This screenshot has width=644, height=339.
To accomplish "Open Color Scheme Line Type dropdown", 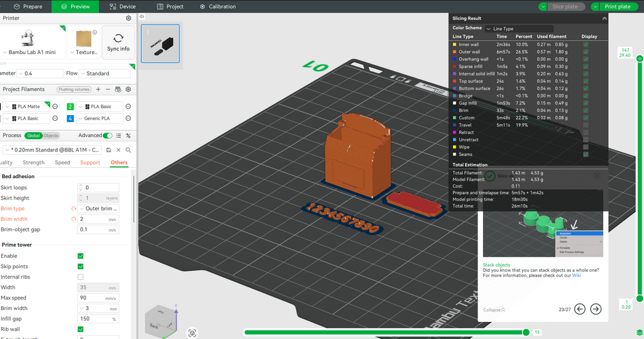I will 519,29.
